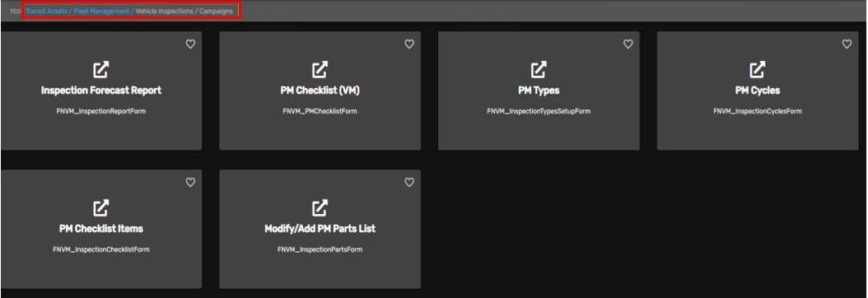Image resolution: width=868 pixels, height=298 pixels.
Task: Select the PM Cycles tile title
Action: (x=758, y=90)
